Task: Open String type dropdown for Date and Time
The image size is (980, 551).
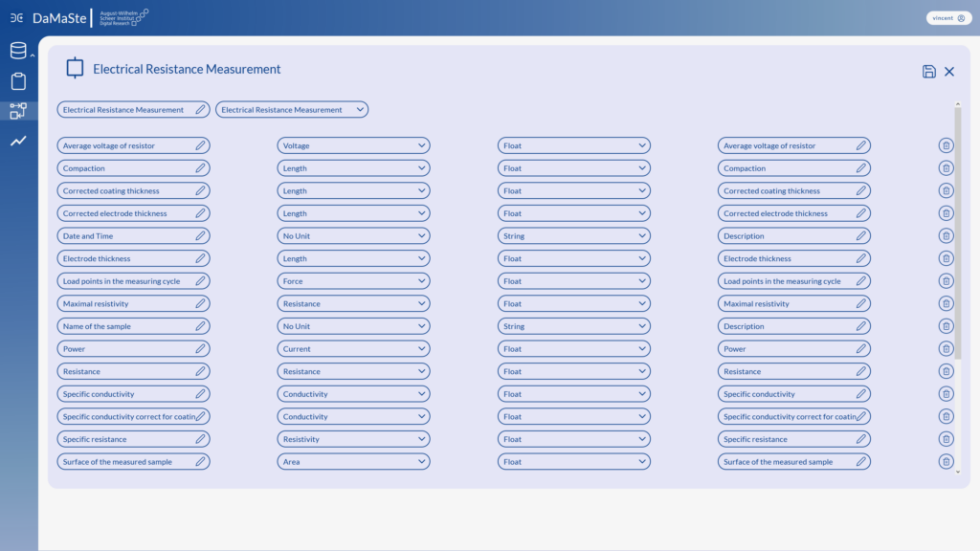Action: (x=574, y=235)
